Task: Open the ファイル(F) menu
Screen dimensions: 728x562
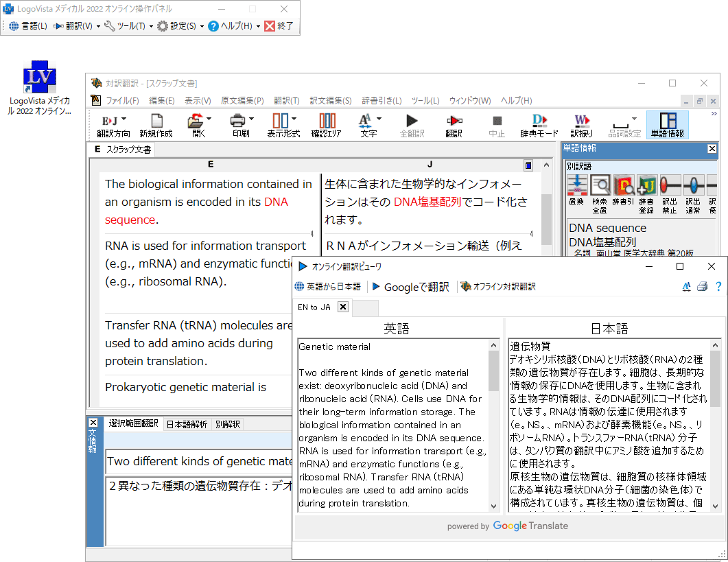Action: [122, 100]
